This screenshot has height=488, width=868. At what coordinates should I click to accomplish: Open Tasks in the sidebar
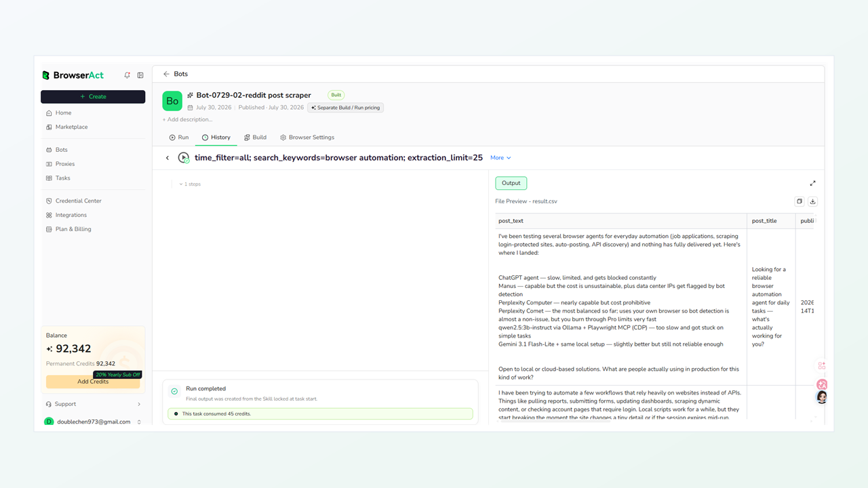93,178
